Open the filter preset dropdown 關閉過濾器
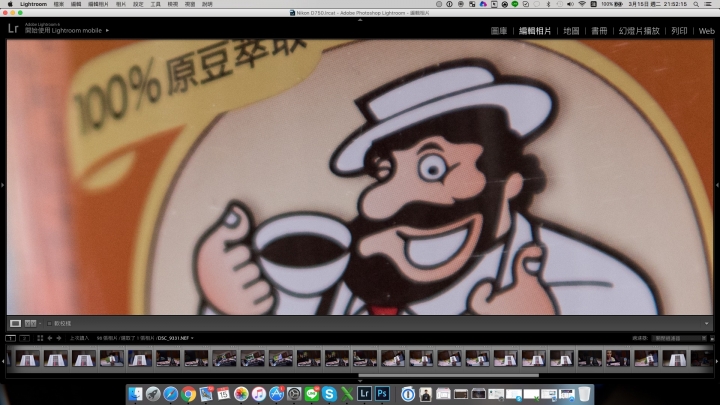 (x=680, y=338)
